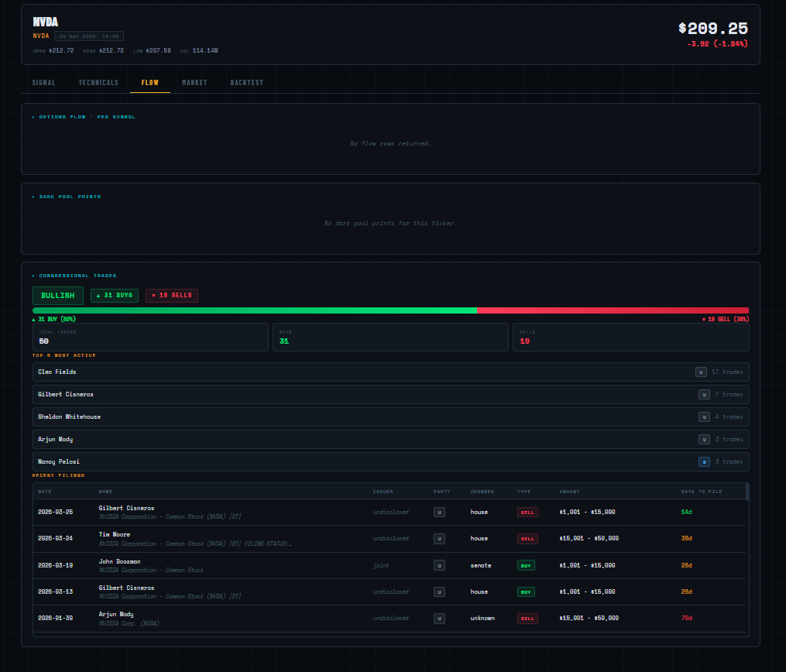Go to the Market tab

coord(194,83)
